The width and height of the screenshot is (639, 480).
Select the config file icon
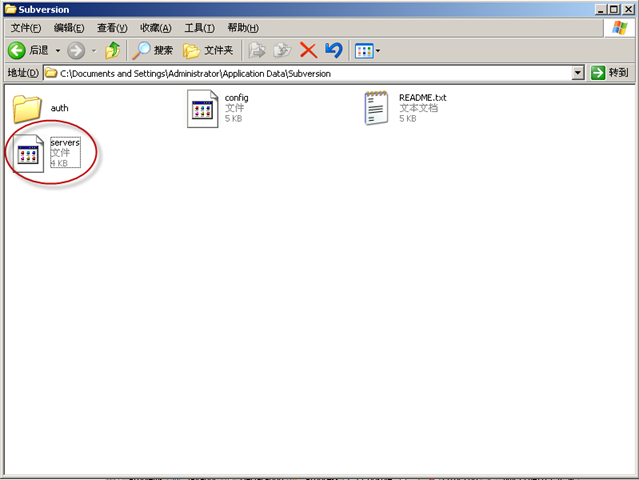tap(203, 108)
